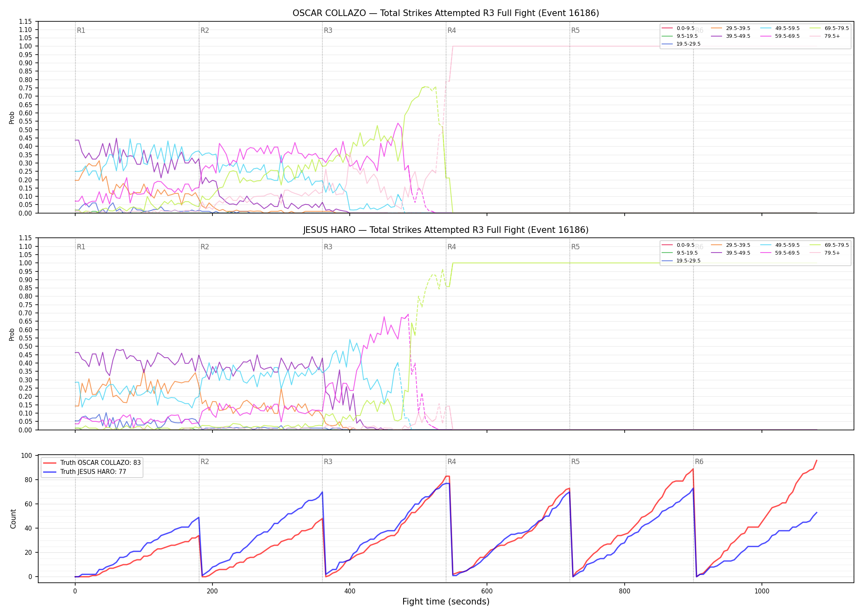Click the '1.00' tick in the Oscar Collazo chart

tap(25, 46)
